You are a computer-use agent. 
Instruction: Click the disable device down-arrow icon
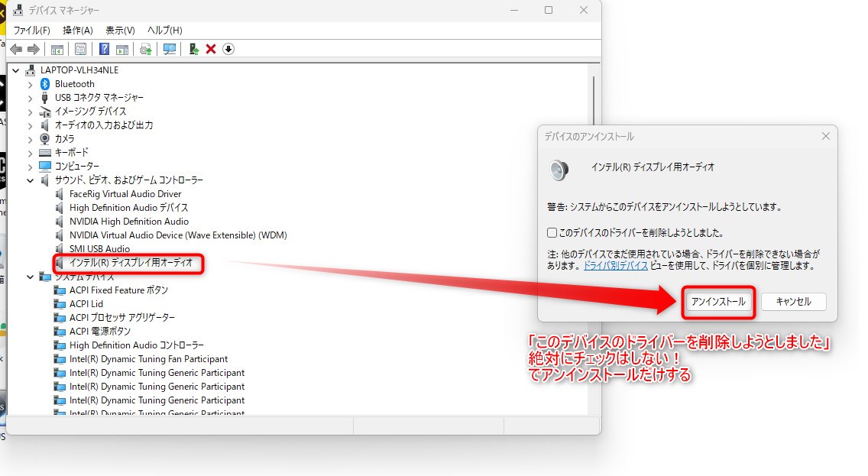(x=228, y=48)
